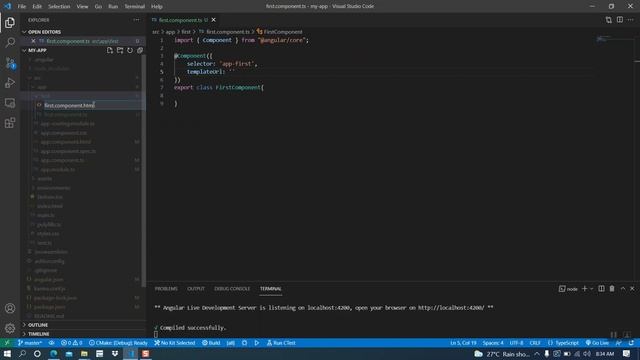Open the Source Control view
The height and width of the screenshot is (360, 640).
[x=10, y=62]
